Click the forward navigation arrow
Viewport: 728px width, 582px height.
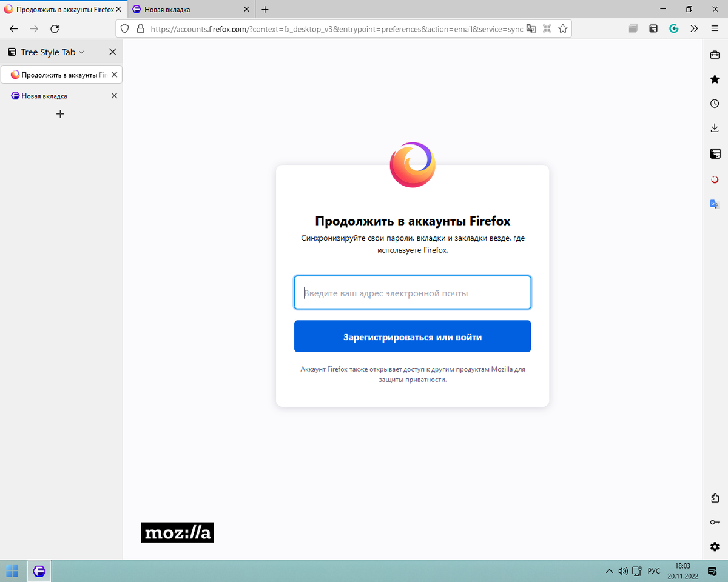[x=35, y=28]
